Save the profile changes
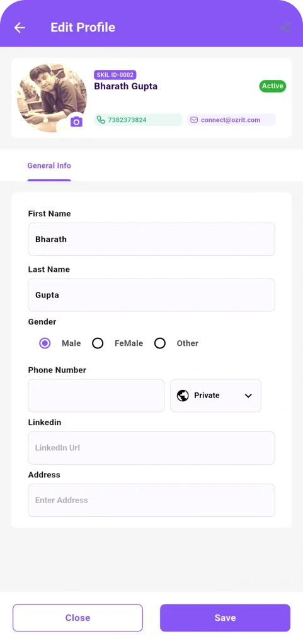The image size is (303, 644). point(226,618)
